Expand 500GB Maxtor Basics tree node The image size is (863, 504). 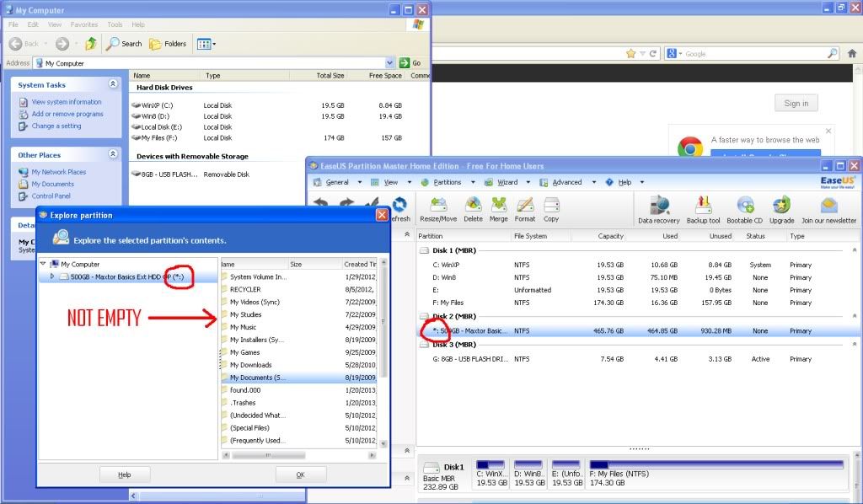52,276
